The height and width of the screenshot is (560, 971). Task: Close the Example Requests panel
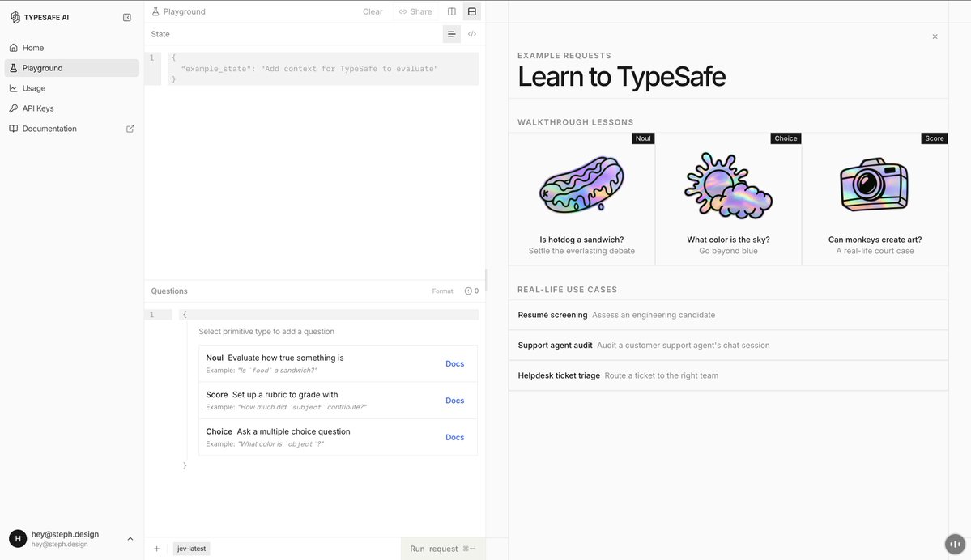[x=935, y=36]
